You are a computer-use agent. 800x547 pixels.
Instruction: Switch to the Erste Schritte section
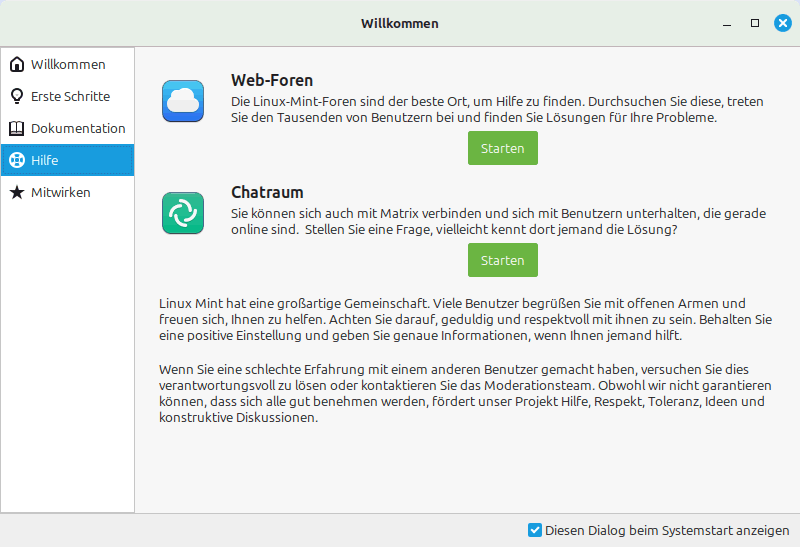pyautogui.click(x=70, y=97)
